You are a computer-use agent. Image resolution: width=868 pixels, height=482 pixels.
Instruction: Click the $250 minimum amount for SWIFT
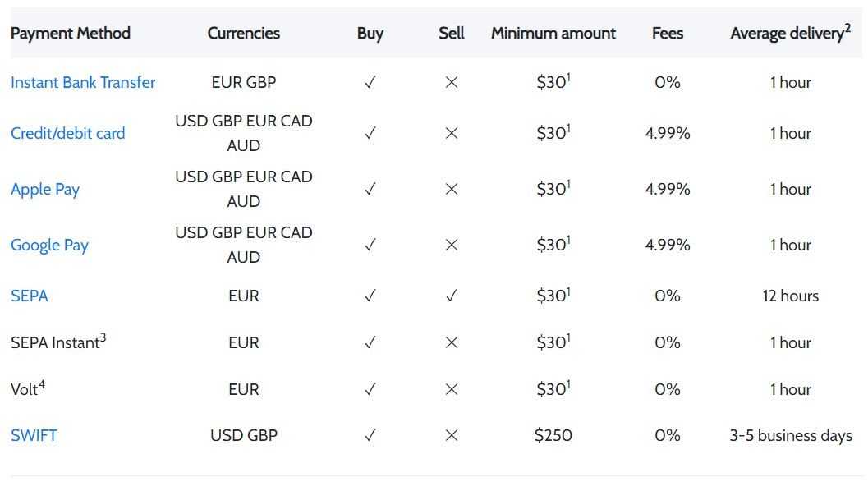point(553,435)
